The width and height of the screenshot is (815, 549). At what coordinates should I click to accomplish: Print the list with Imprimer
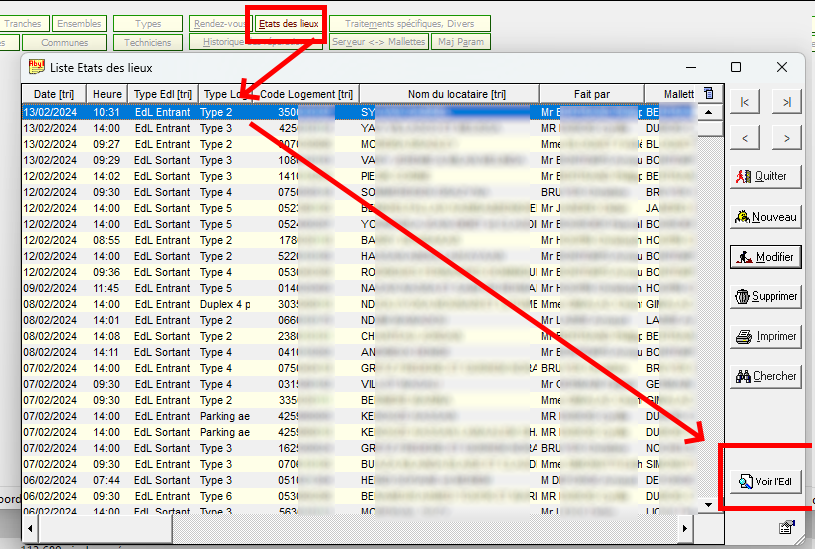765,336
